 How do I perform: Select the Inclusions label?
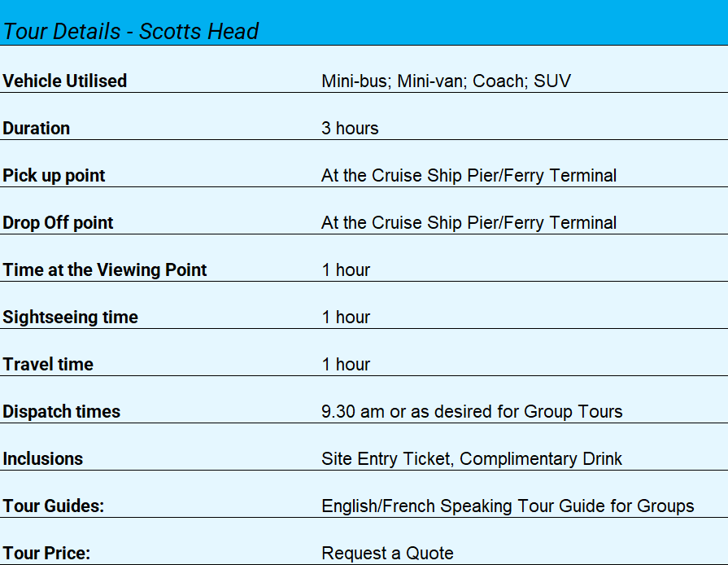[43, 459]
